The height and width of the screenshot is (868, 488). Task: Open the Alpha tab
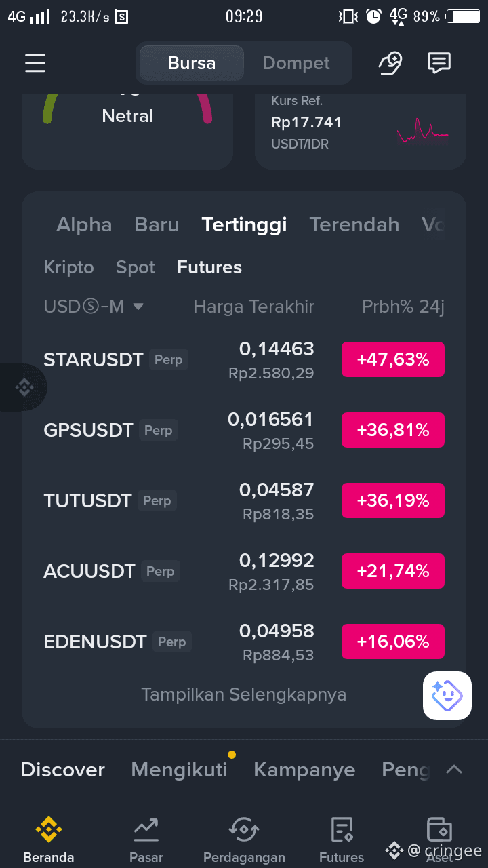pyautogui.click(x=84, y=224)
